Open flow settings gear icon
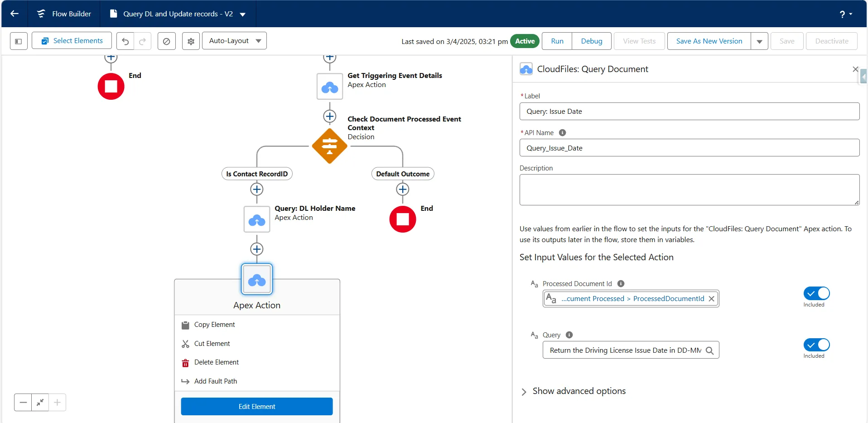This screenshot has width=868, height=423. tap(191, 41)
